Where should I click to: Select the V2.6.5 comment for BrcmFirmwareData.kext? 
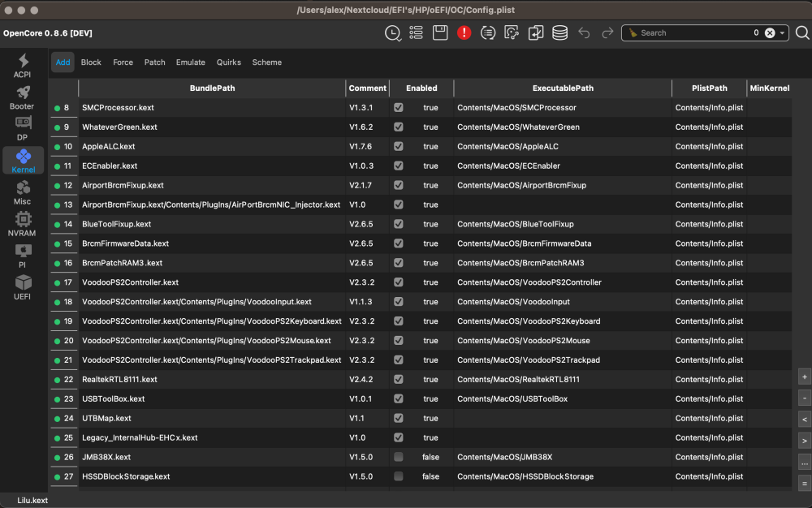[x=367, y=243]
